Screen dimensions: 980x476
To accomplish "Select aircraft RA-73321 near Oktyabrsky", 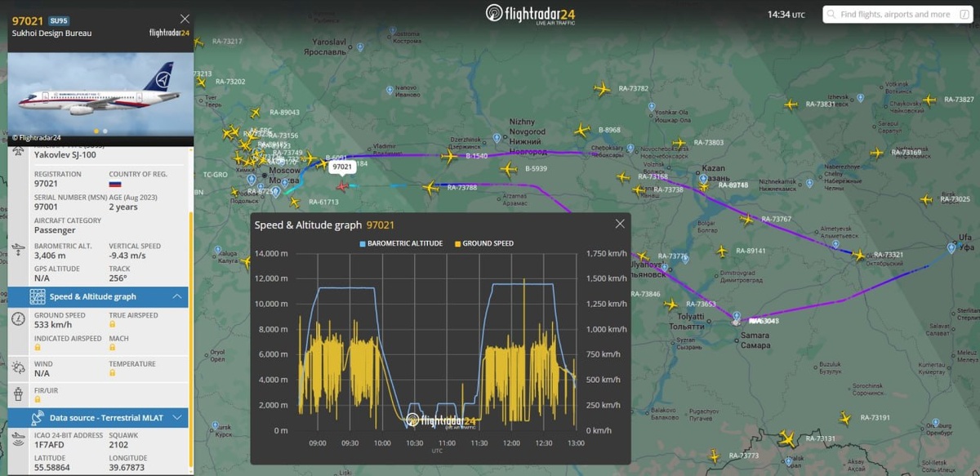I will [x=858, y=256].
